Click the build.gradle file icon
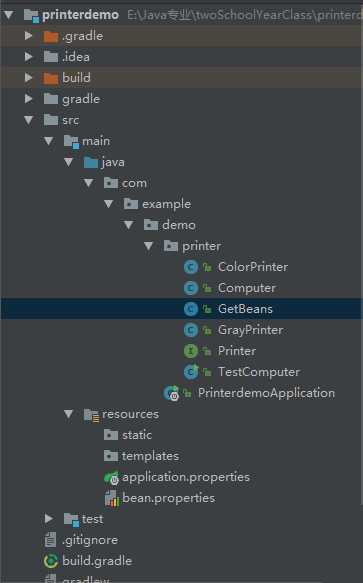This screenshot has height=583, width=363. pos(51,561)
